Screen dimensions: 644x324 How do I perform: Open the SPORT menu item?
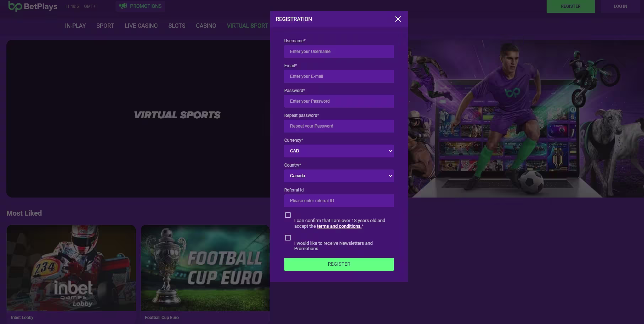point(105,26)
